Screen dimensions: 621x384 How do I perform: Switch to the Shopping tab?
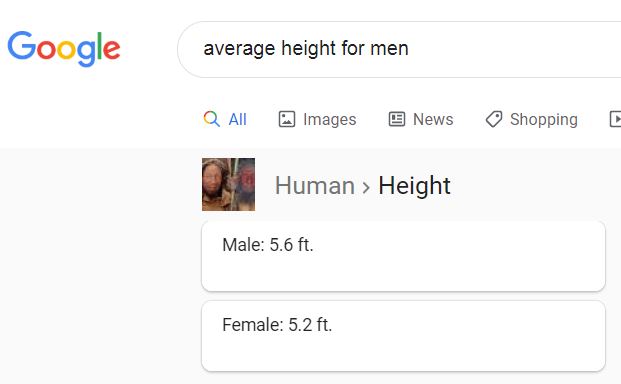click(x=543, y=120)
